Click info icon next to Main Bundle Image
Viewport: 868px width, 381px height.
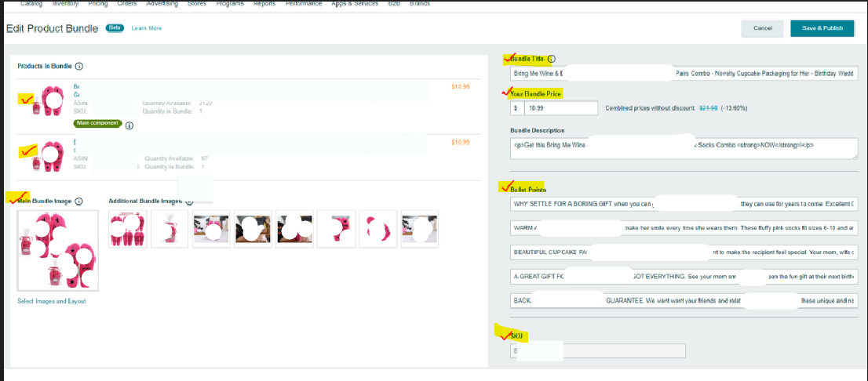pyautogui.click(x=78, y=201)
